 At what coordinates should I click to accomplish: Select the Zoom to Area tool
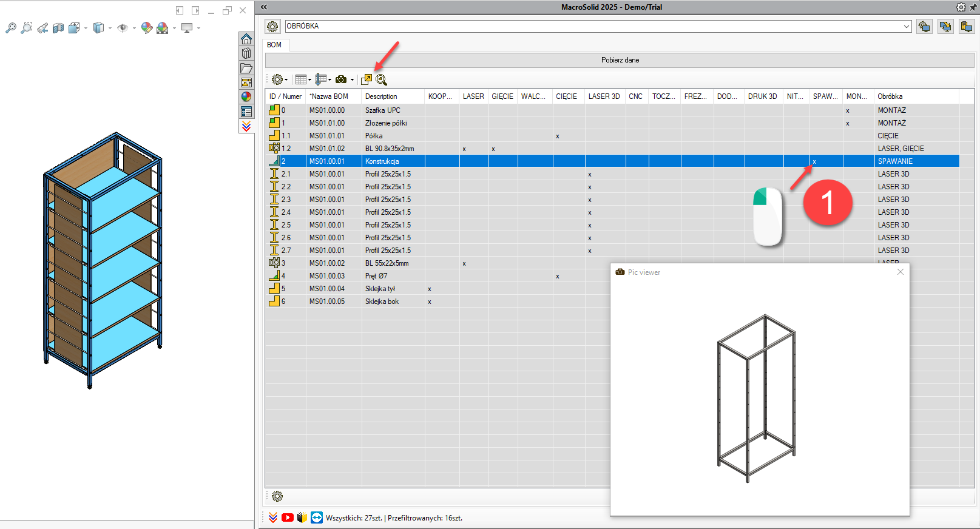coord(27,28)
